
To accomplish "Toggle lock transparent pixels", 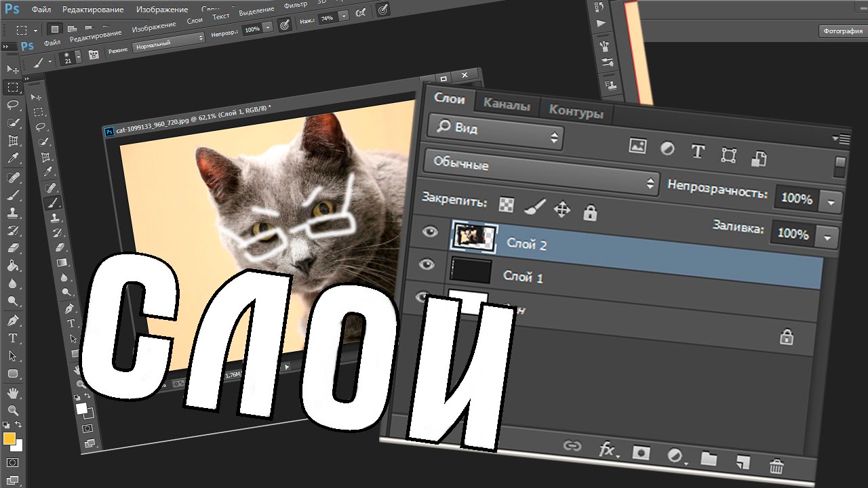I will (507, 204).
